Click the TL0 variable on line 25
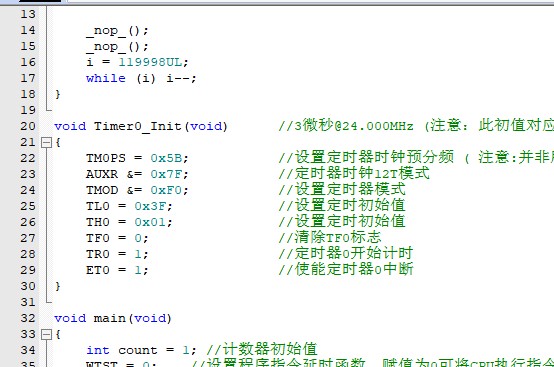 [x=98, y=206]
